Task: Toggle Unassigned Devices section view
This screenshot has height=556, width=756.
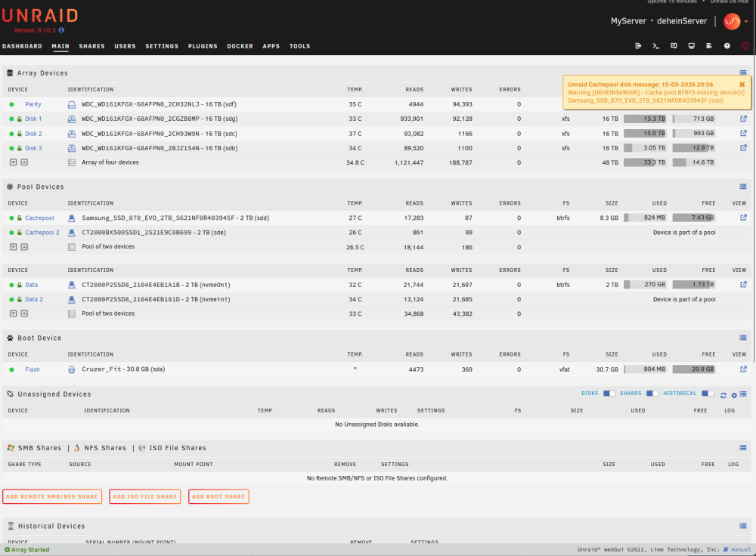Action: point(743,394)
